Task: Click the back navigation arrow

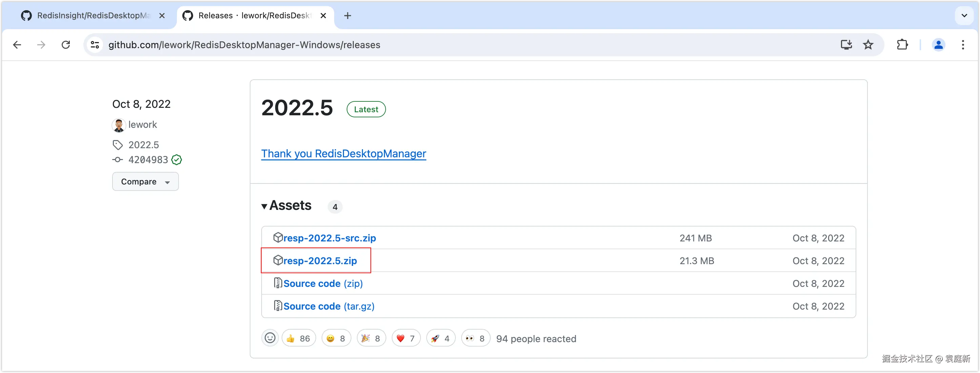Action: point(17,45)
